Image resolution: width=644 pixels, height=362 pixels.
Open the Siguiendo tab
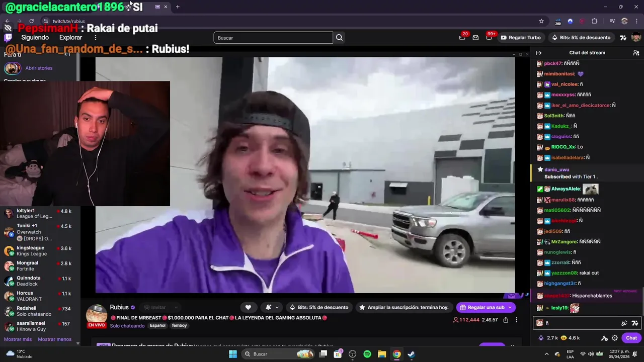tap(35, 38)
